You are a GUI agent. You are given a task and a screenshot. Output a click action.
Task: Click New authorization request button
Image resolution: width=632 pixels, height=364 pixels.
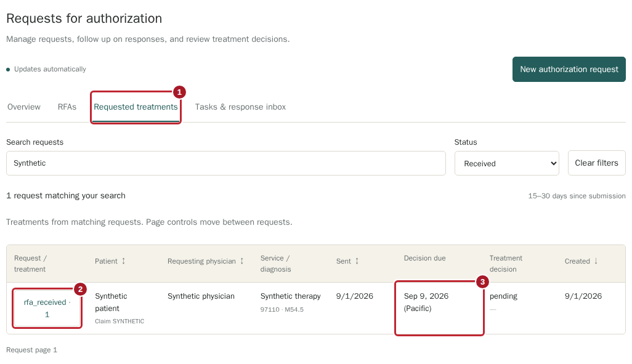[569, 70]
